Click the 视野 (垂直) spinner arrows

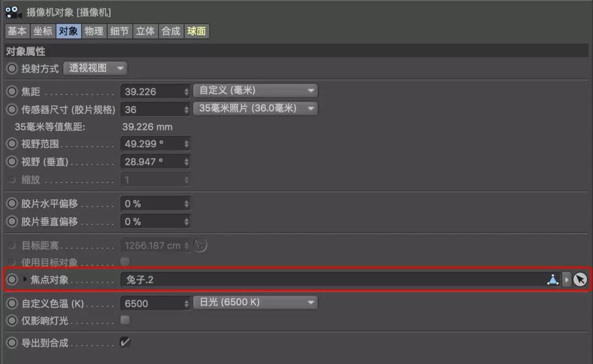187,162
